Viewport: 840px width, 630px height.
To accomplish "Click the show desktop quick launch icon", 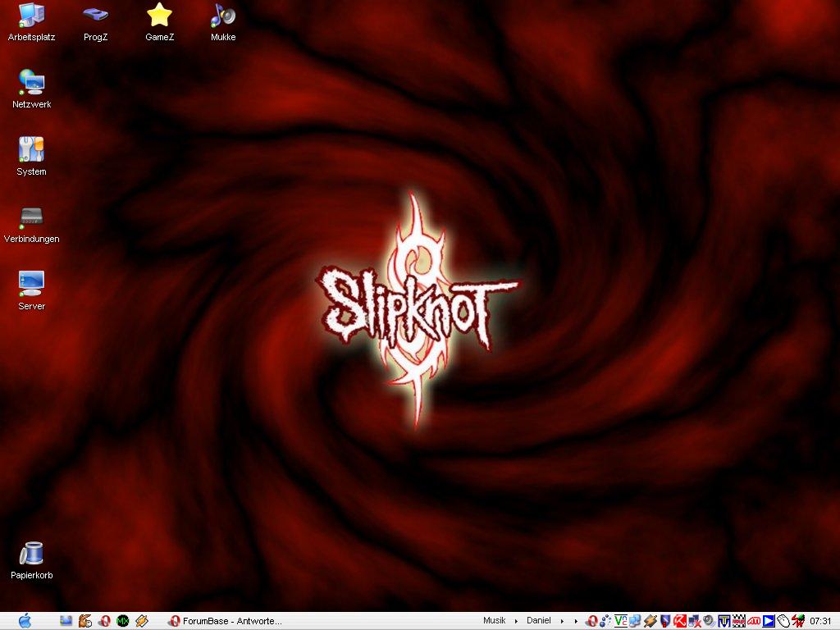I will click(66, 621).
